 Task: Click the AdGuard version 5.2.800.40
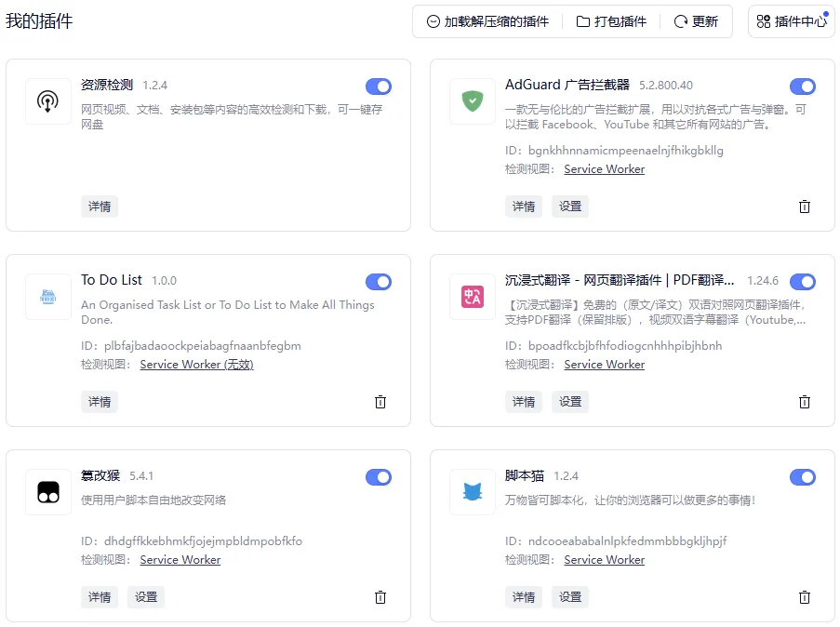point(666,86)
